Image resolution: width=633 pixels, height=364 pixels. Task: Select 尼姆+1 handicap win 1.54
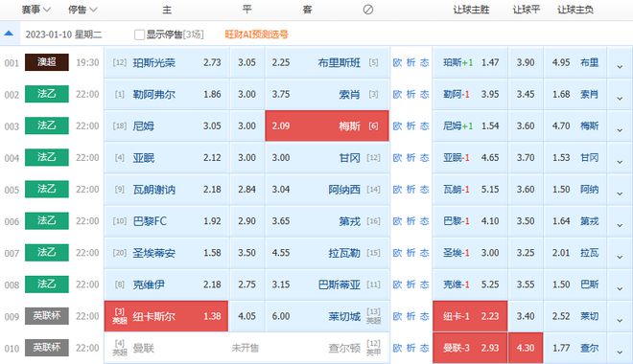pyautogui.click(x=470, y=125)
